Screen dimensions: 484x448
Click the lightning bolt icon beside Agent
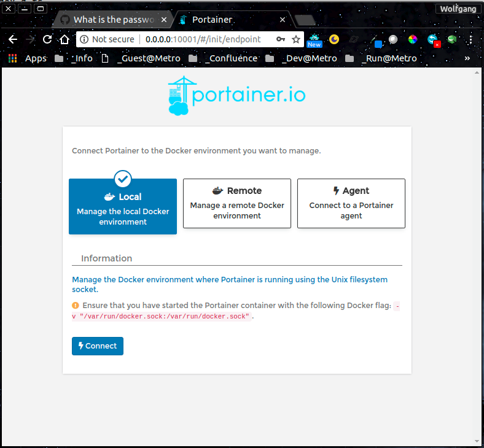336,190
